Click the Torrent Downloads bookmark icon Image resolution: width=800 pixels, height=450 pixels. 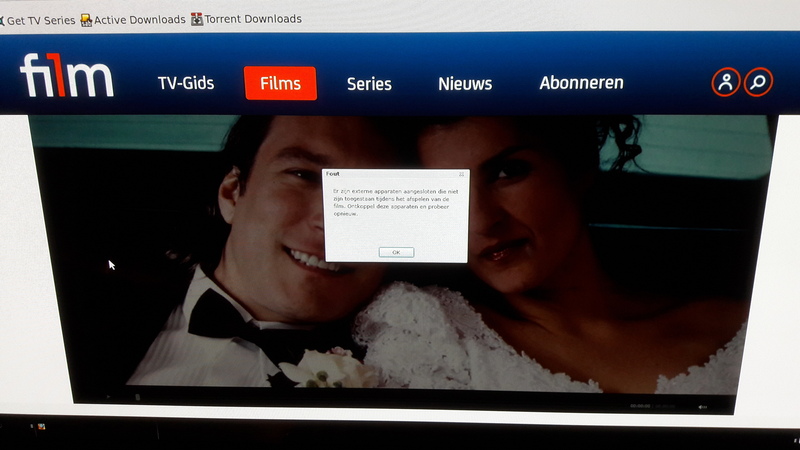[197, 19]
